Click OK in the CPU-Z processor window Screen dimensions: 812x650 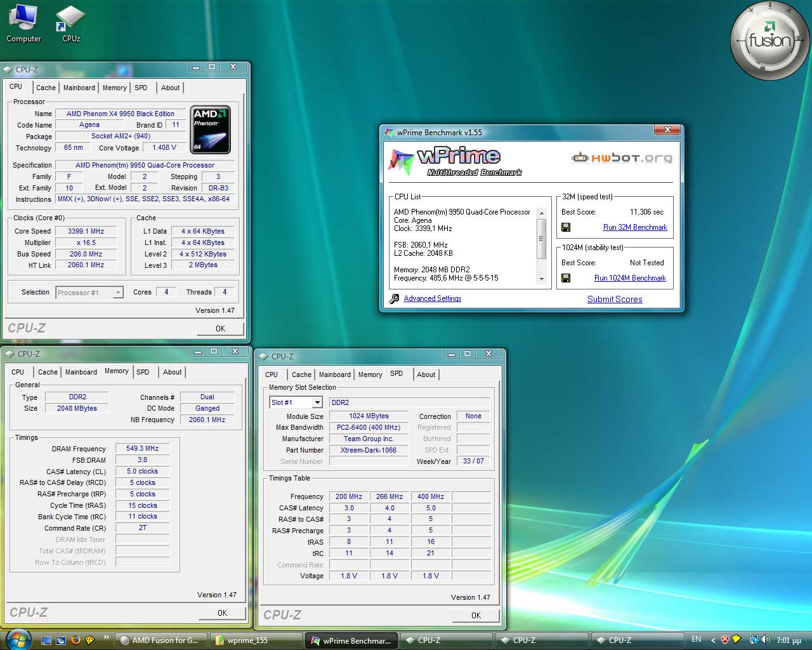click(x=220, y=328)
